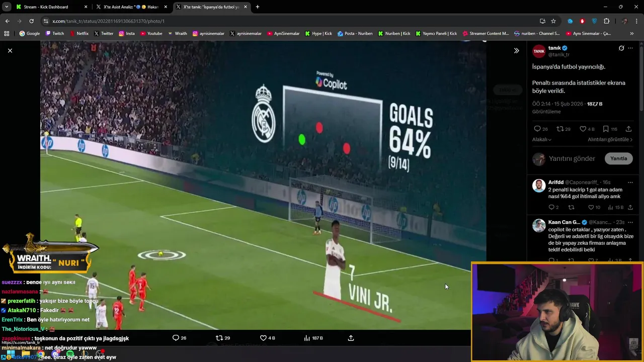Click the Yanıtla button
This screenshot has width=644, height=362.
[x=618, y=158]
